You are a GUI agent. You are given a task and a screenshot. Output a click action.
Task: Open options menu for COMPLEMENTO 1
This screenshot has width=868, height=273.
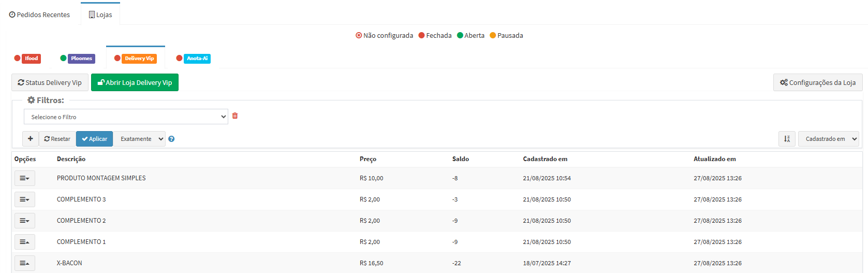[24, 242]
